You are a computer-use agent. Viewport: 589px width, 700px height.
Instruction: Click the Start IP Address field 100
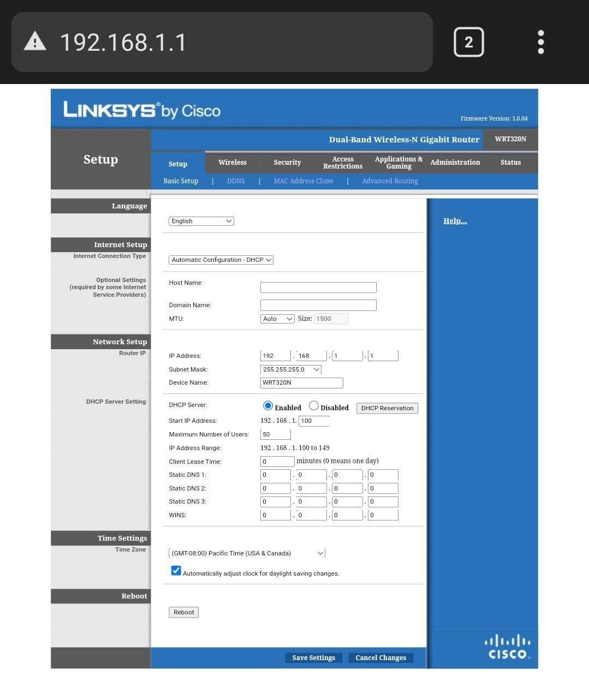pos(314,421)
